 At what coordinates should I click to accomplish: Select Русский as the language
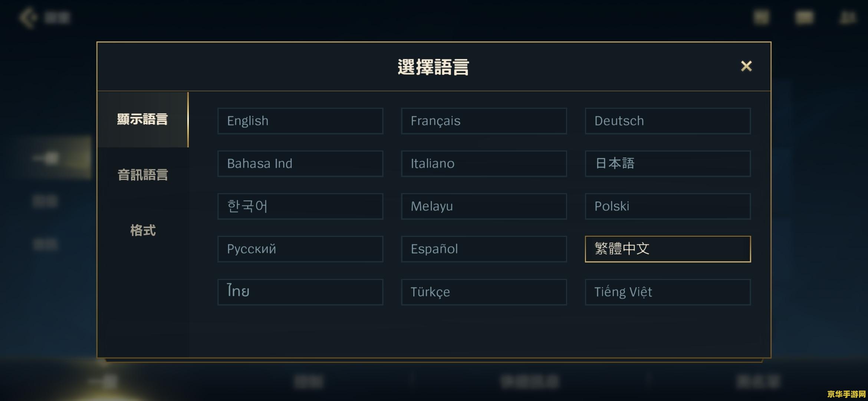coord(300,249)
